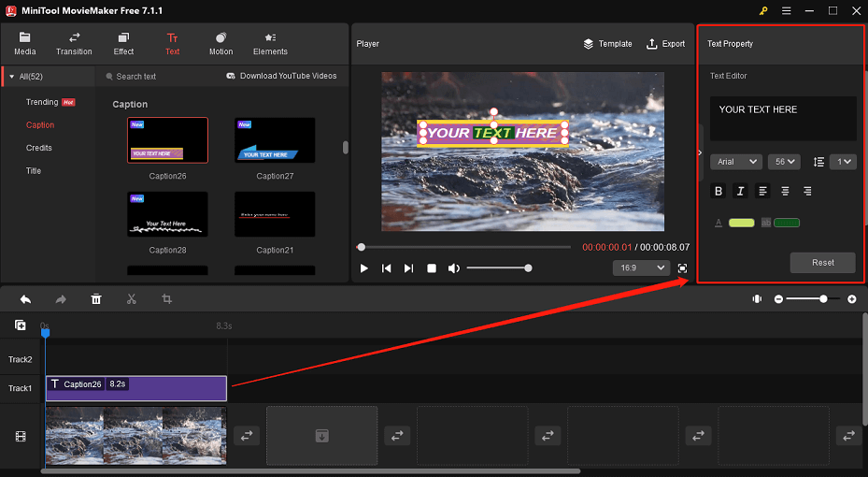Click the auto-fit timeline icon
This screenshot has width=868, height=477.
pos(757,299)
